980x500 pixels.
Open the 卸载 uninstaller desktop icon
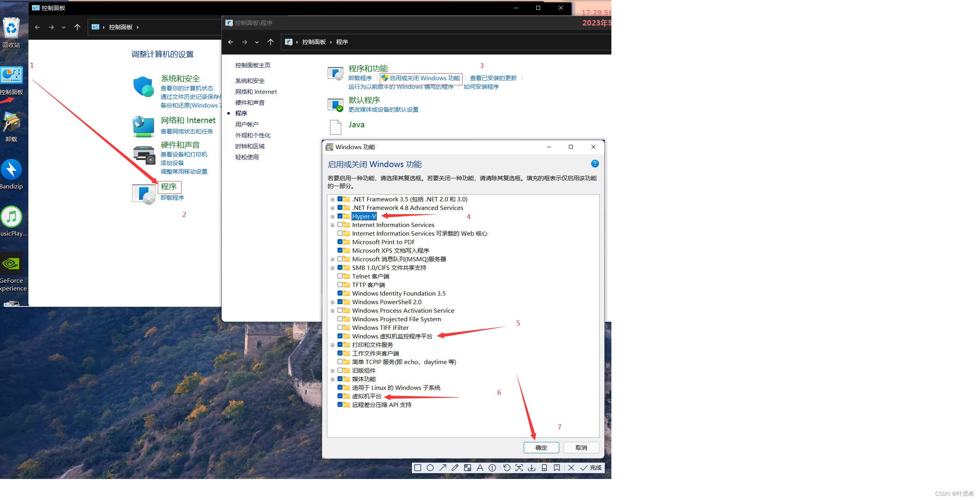11,123
